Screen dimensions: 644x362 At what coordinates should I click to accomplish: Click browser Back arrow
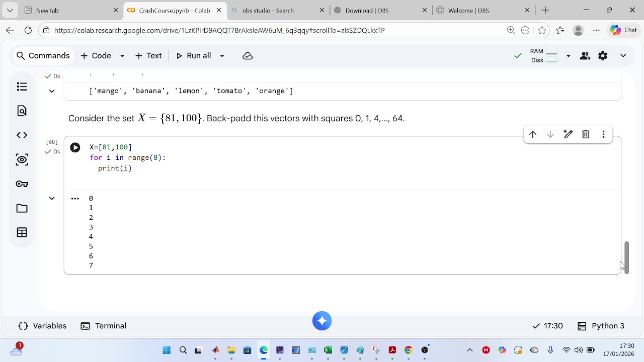click(10, 30)
